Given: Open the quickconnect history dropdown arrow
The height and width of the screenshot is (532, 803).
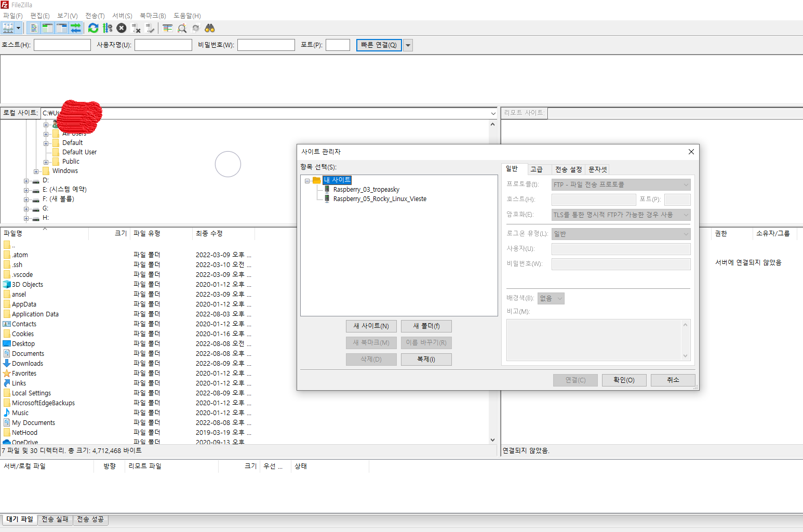Looking at the screenshot, I should (x=408, y=45).
